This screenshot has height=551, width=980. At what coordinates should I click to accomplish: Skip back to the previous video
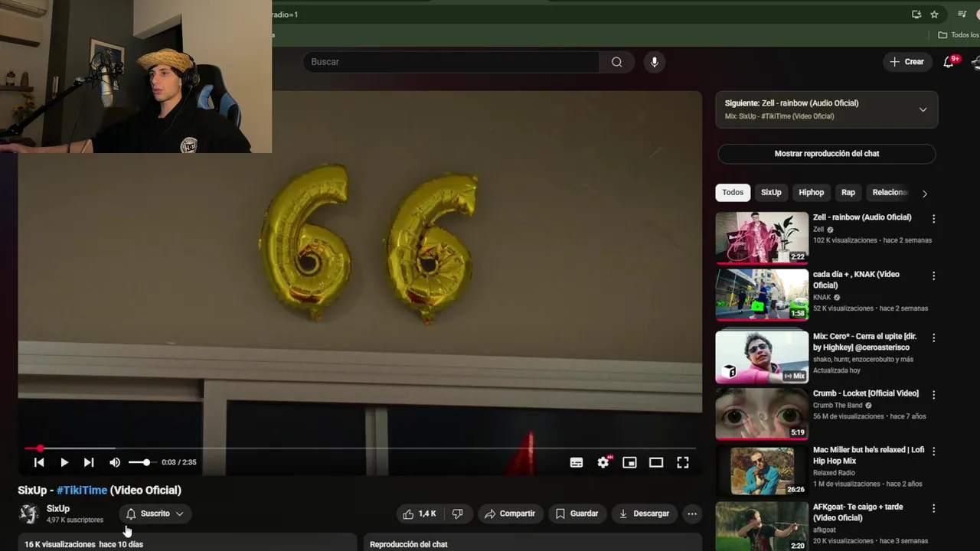coord(39,462)
